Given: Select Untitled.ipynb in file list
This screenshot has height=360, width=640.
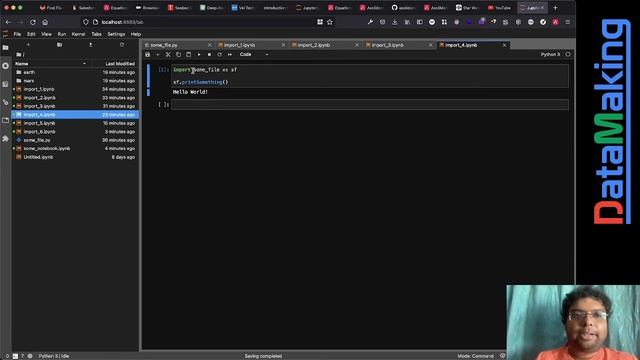Looking at the screenshot, I should coord(75,157).
